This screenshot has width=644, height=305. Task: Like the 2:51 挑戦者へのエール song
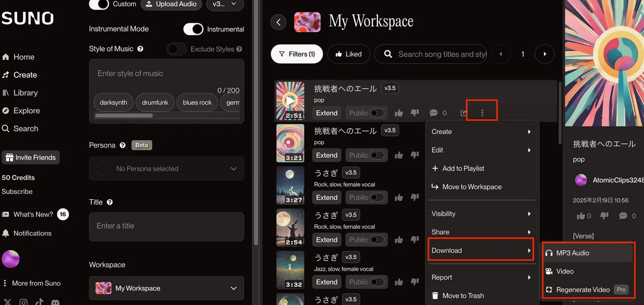pyautogui.click(x=399, y=113)
